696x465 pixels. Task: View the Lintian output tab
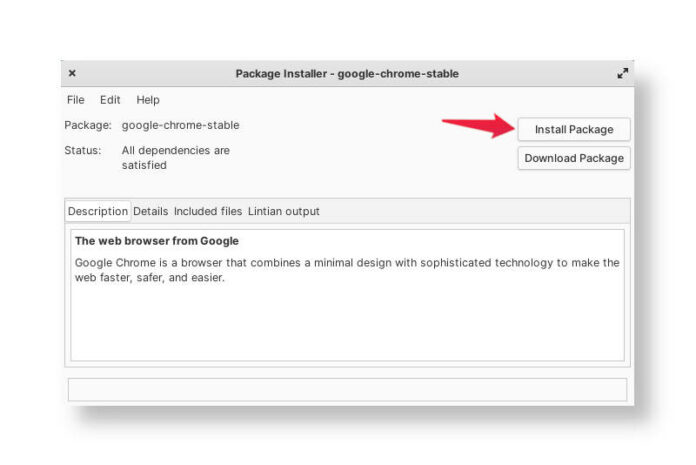tap(284, 212)
